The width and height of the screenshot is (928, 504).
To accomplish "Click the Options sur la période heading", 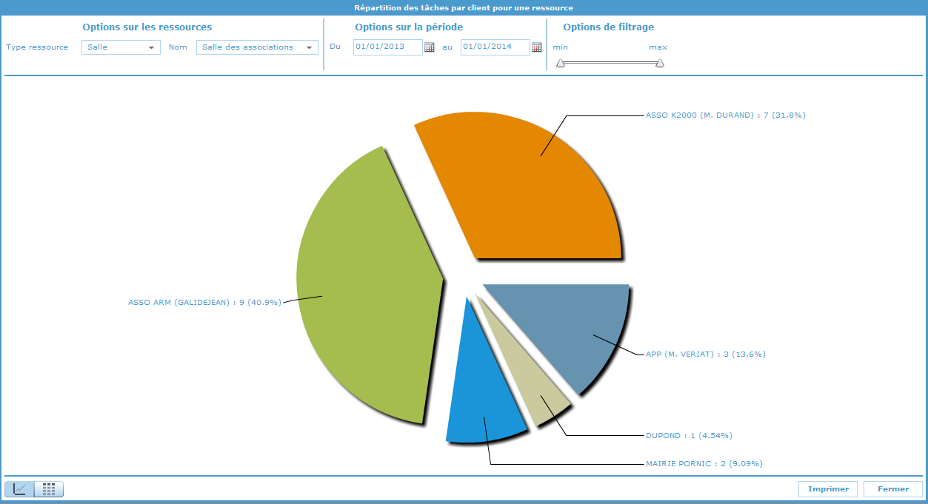I will point(409,27).
